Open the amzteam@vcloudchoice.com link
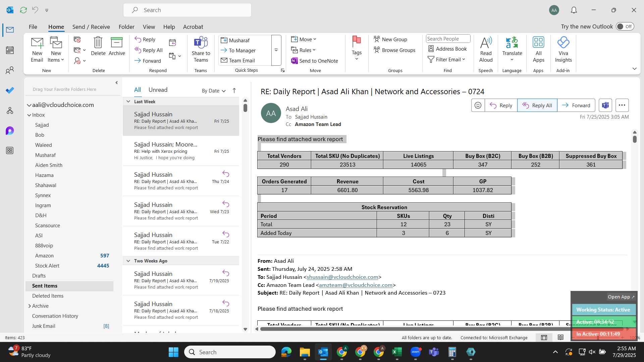Screen dimensions: 644x362 356,285
